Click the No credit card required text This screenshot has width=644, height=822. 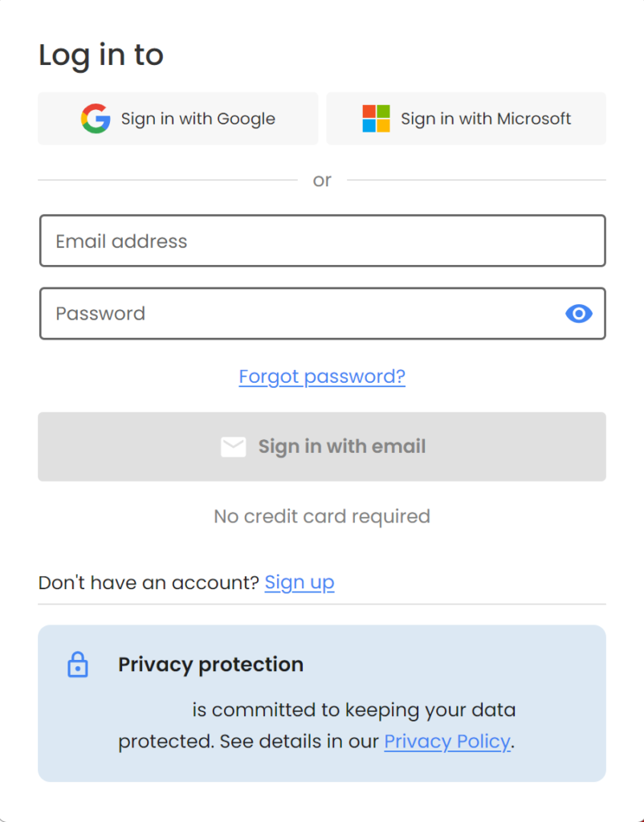click(322, 516)
